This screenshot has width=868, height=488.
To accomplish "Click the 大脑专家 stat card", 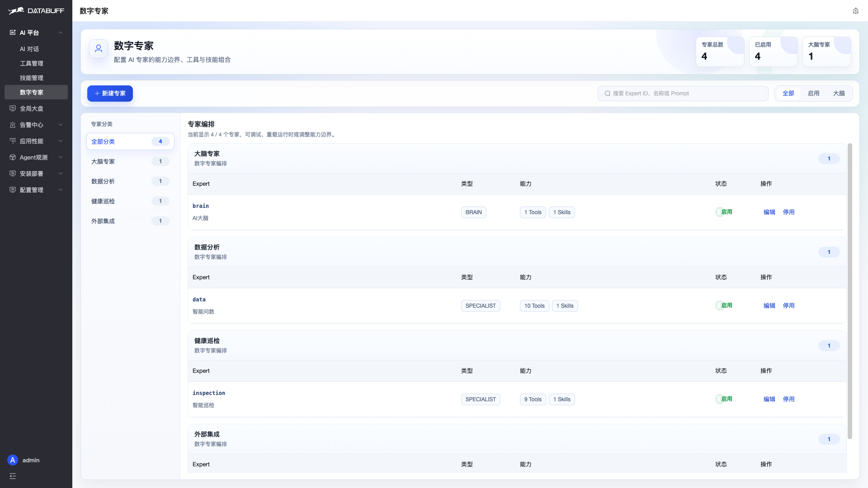I will pyautogui.click(x=827, y=52).
